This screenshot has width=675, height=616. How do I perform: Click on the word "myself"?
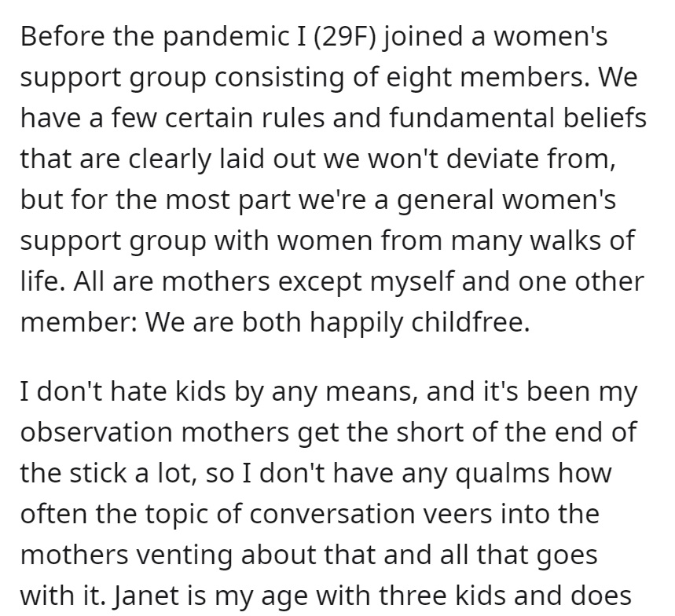coord(413,281)
